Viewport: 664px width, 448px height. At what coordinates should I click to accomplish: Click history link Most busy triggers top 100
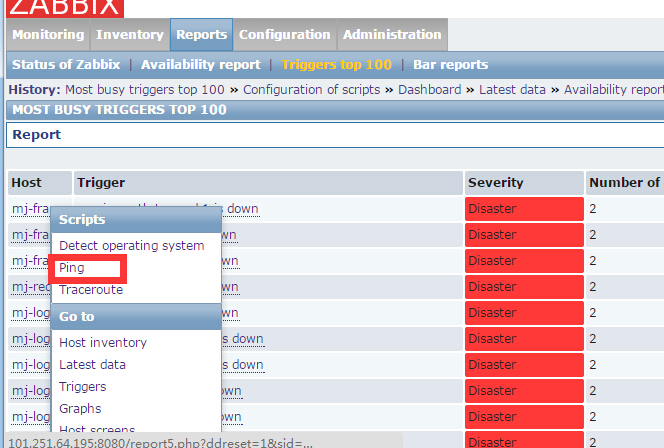click(x=145, y=90)
